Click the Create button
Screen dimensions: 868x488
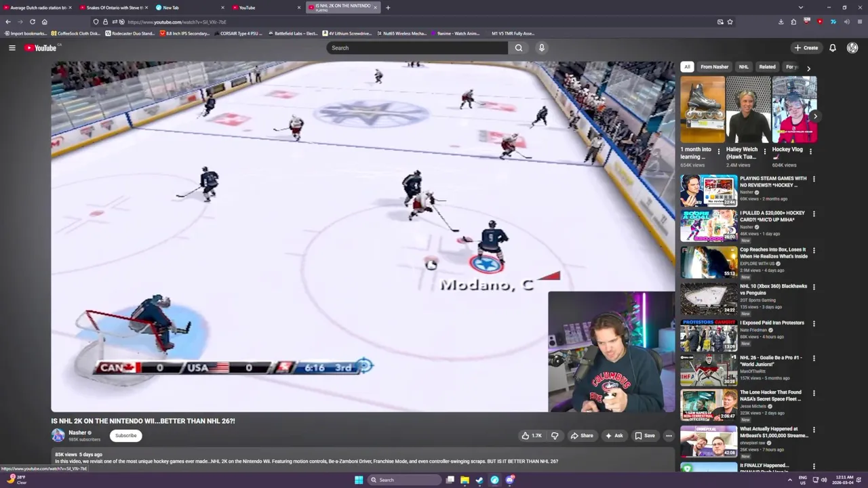807,47
